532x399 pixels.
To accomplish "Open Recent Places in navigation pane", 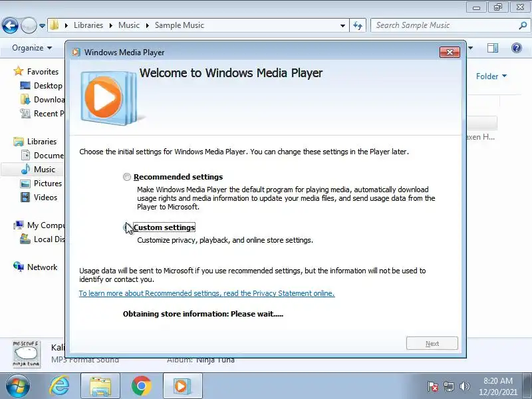I will coord(42,113).
